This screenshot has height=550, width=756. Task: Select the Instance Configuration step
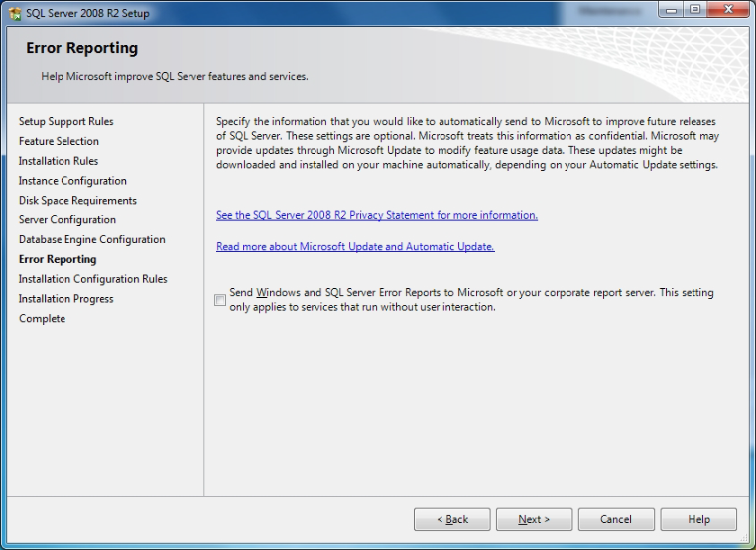[73, 181]
